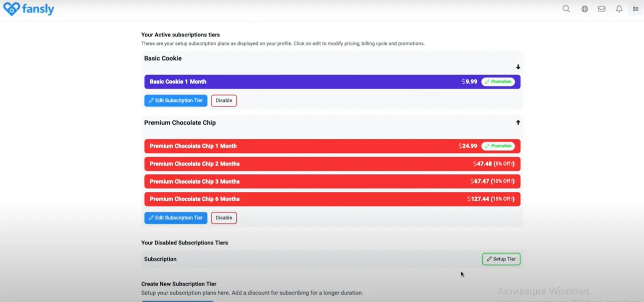This screenshot has height=302, width=644.
Task: Open notifications bell icon
Action: [x=619, y=9]
